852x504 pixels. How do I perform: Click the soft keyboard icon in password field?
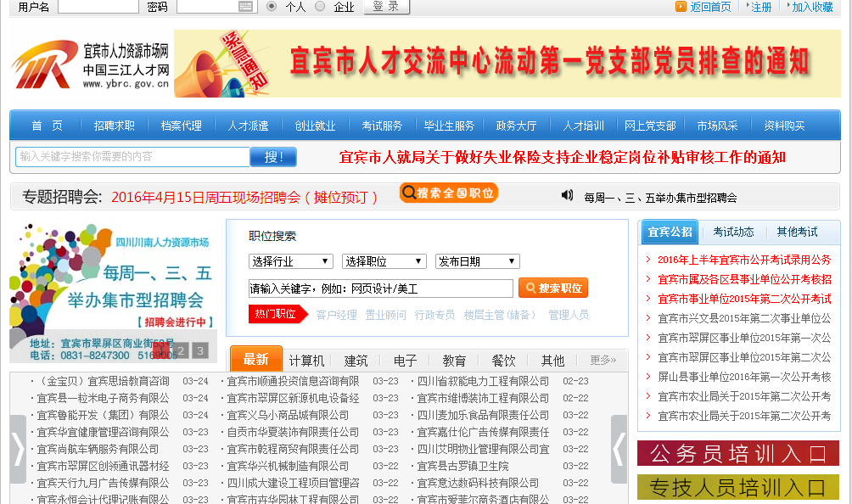[245, 7]
